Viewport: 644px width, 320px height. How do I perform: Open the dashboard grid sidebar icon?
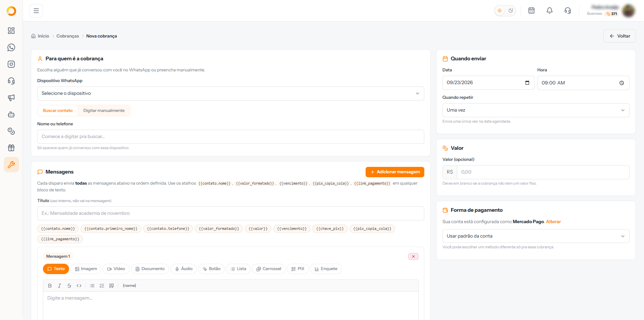[x=11, y=31]
